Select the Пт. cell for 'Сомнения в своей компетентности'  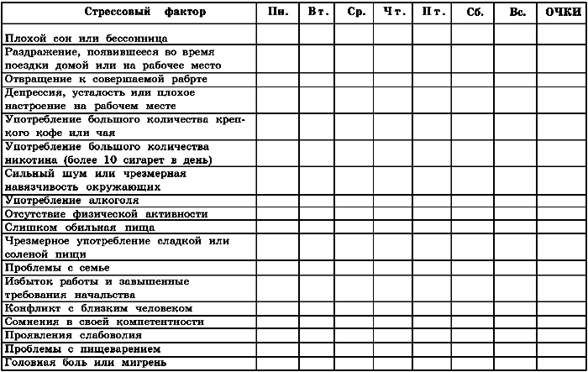433,322
